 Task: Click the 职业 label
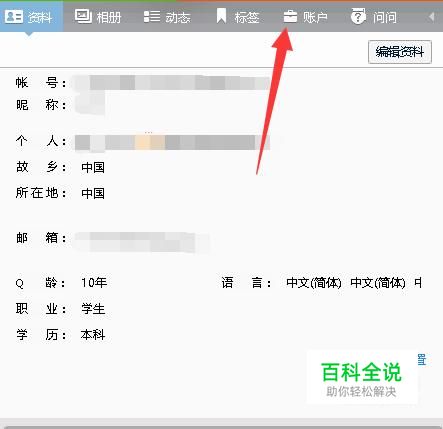point(41,309)
